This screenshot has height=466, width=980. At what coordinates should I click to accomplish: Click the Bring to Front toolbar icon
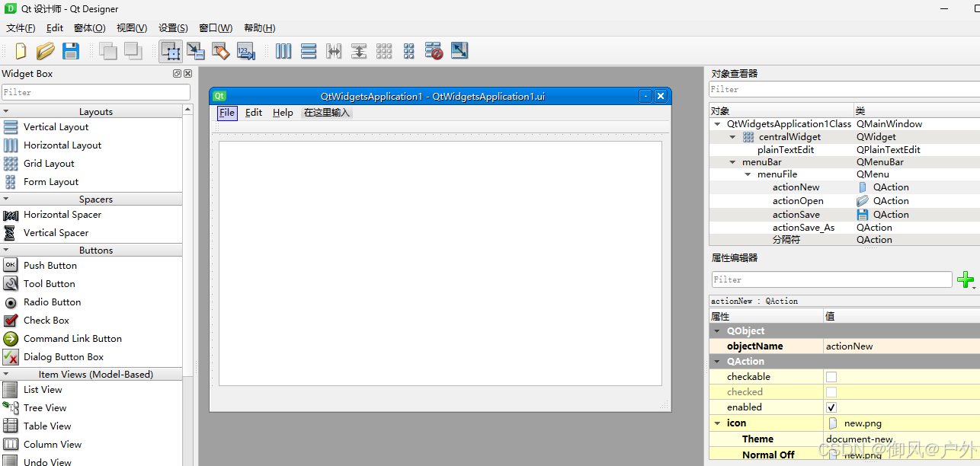[133, 51]
